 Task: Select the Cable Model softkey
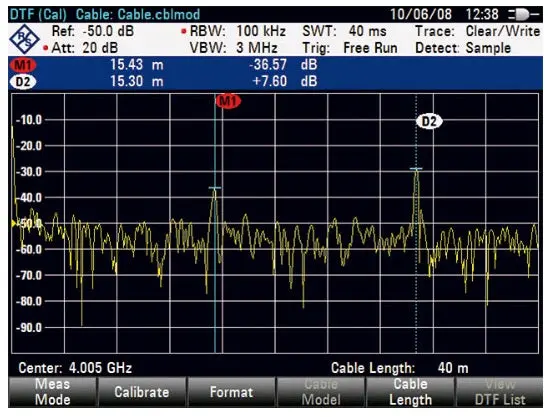click(321, 392)
